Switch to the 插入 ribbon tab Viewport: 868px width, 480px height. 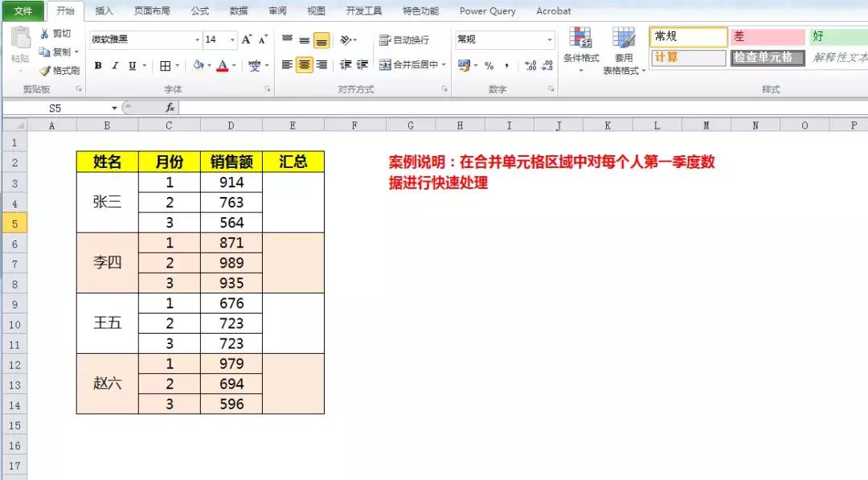click(x=104, y=10)
